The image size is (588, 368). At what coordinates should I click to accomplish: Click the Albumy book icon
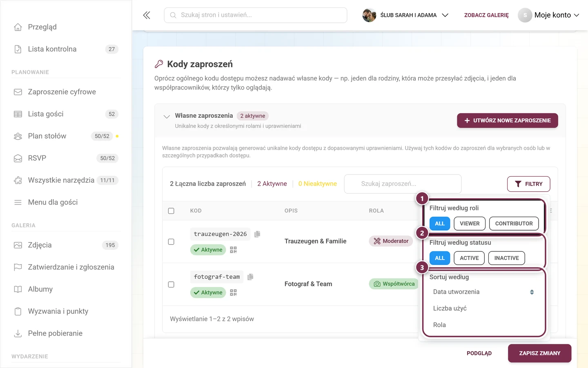coord(18,289)
